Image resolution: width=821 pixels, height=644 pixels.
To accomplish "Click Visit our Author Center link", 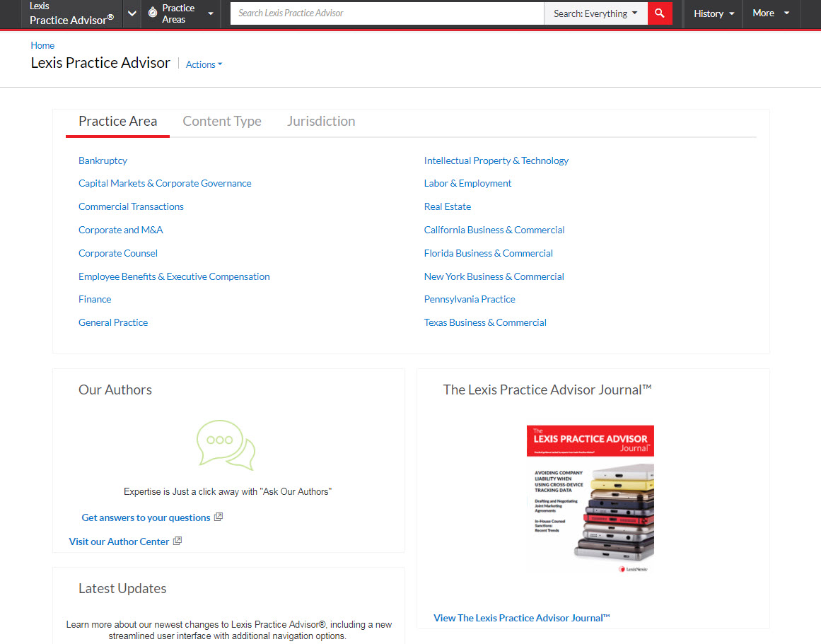I will click(119, 542).
